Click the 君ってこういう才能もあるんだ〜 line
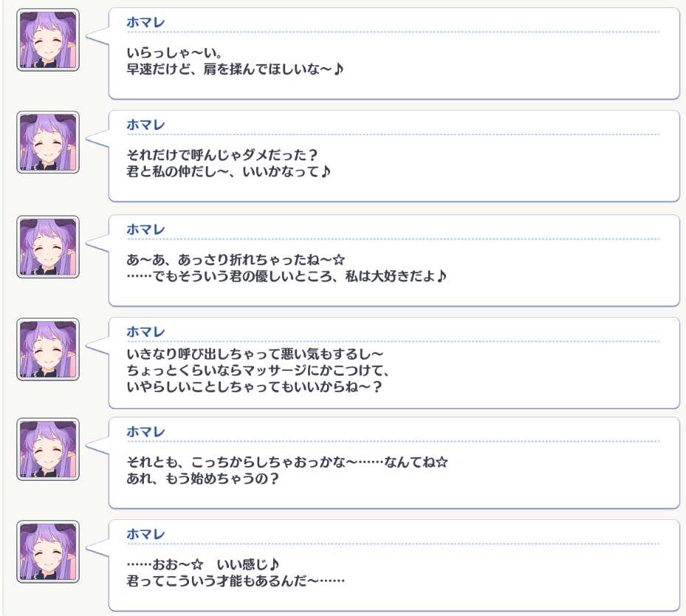This screenshot has width=686, height=616. coord(236,581)
